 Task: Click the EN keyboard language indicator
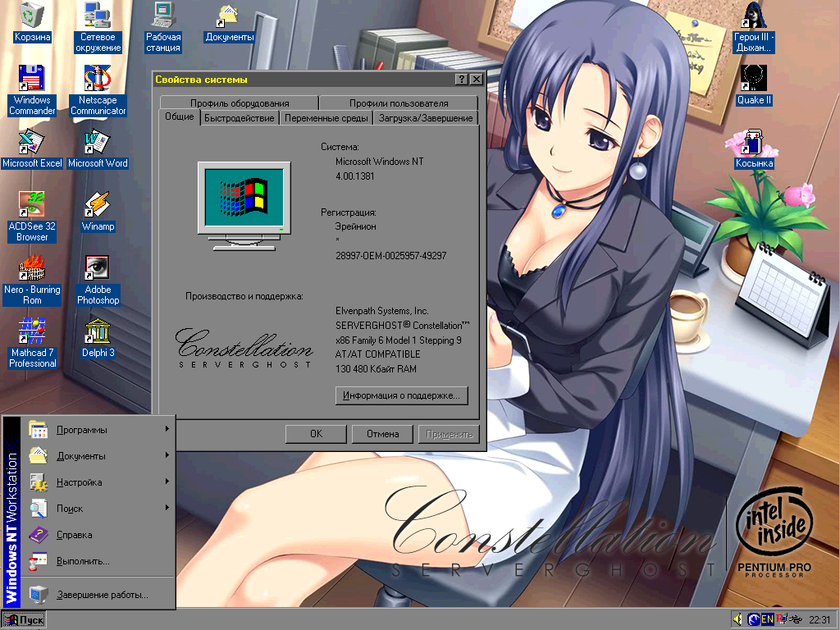pos(767,619)
